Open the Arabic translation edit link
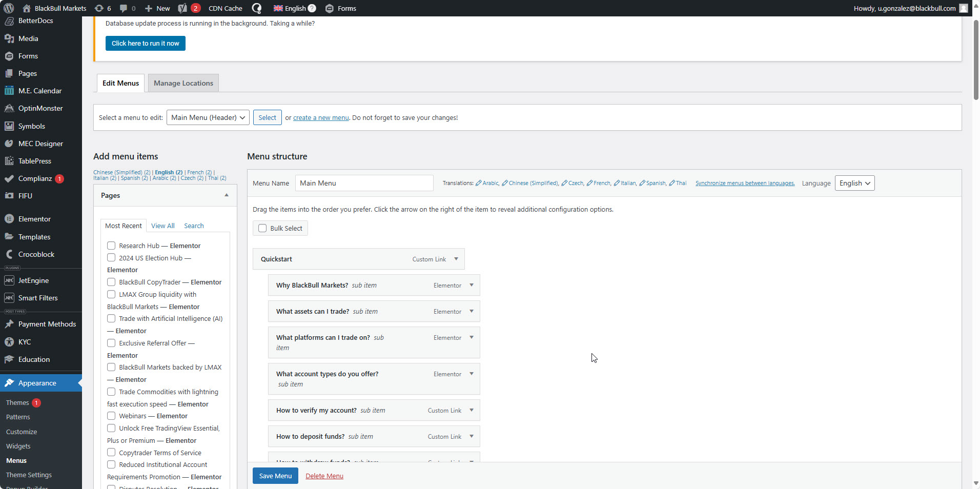This screenshot has width=980, height=489. click(x=487, y=183)
